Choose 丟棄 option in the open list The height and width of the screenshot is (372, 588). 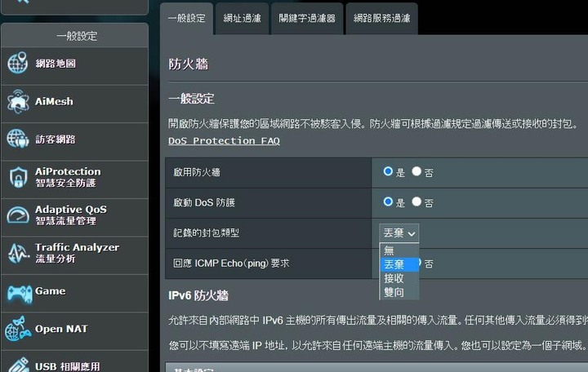click(399, 264)
